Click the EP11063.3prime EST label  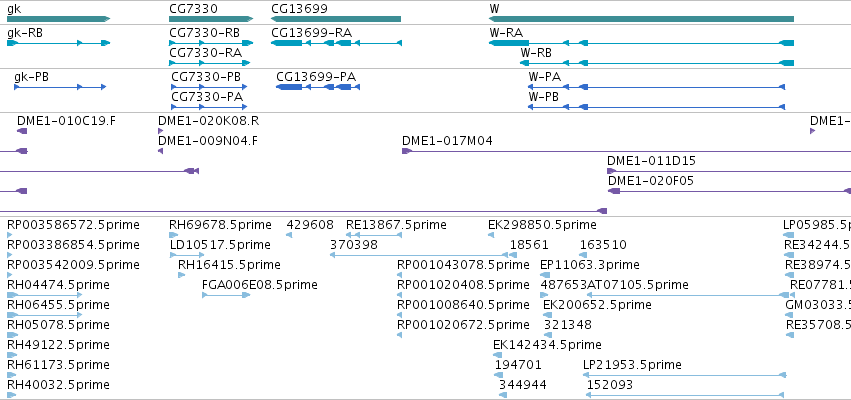590,265
